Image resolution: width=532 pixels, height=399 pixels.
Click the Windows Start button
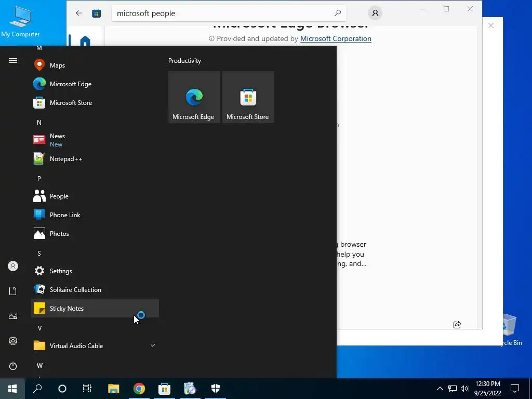click(12, 389)
